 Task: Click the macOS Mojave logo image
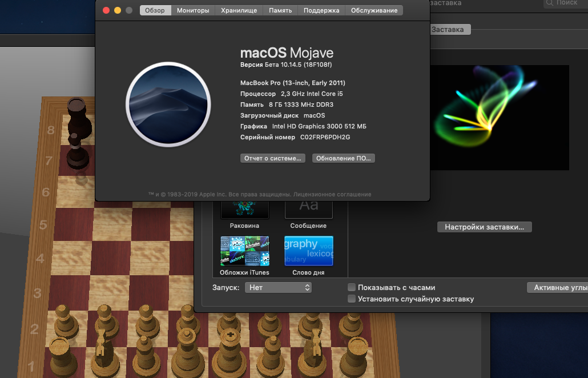(x=168, y=104)
